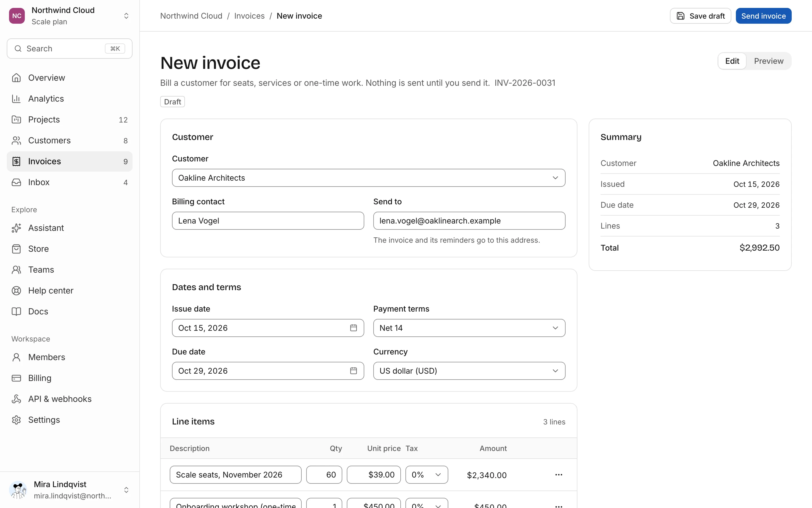
Task: Click the Settings gear icon
Action: click(16, 420)
